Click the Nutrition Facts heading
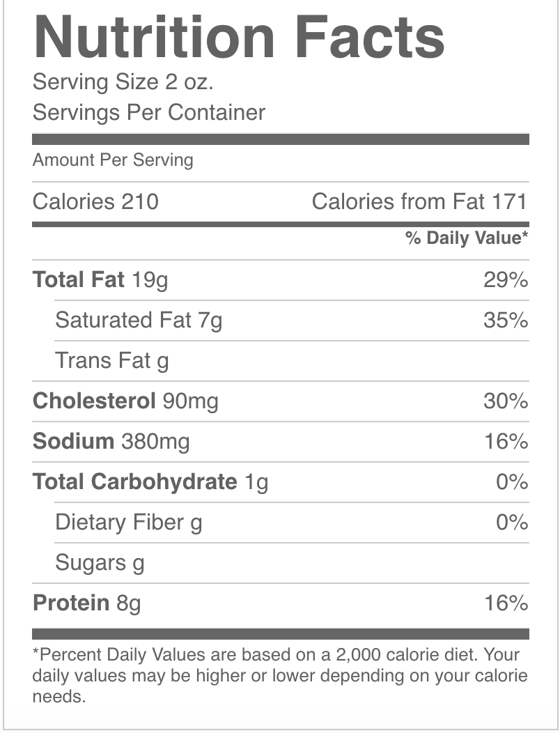Screen dimensions: 560x733 [239, 37]
